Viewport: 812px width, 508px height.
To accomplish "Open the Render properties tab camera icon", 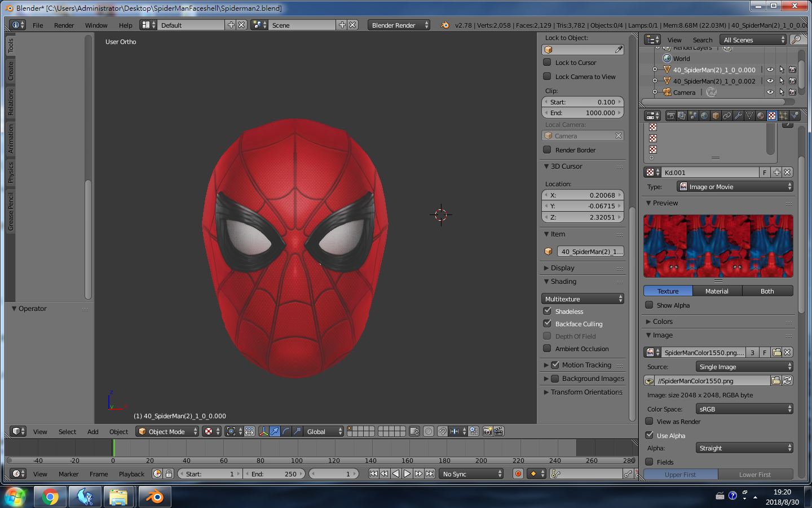I will click(670, 116).
